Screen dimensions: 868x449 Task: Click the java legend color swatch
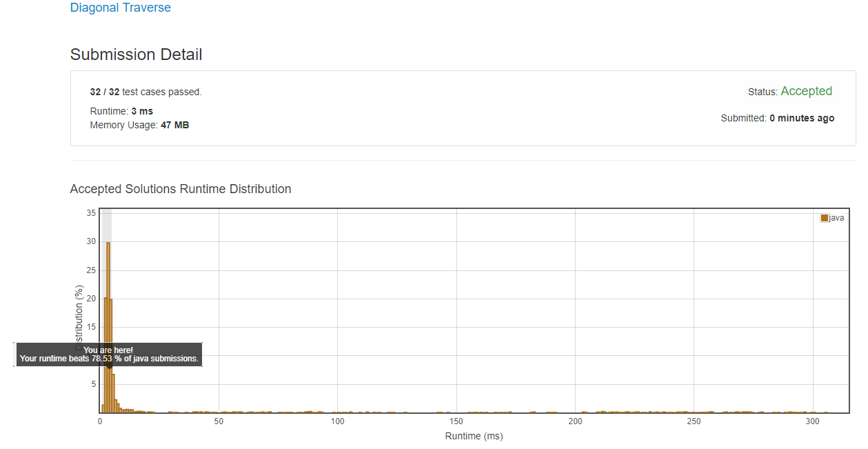(x=825, y=218)
